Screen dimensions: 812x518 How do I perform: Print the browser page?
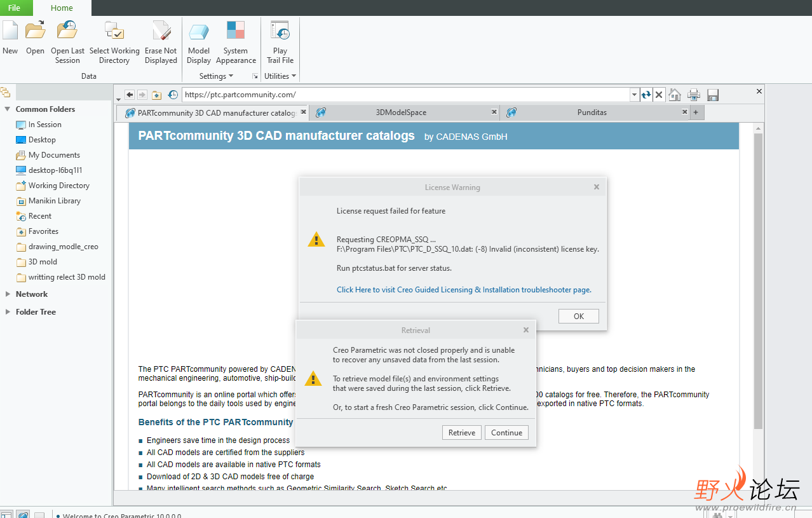click(x=694, y=95)
